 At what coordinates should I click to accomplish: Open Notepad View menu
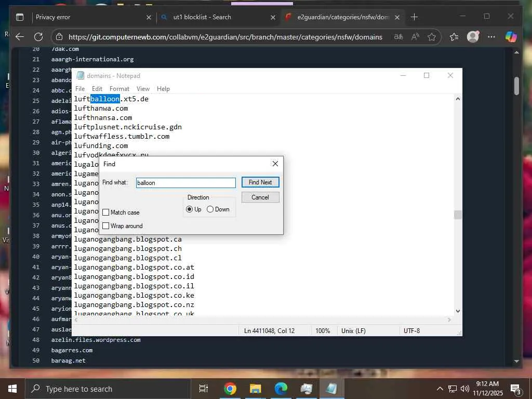[x=143, y=89]
